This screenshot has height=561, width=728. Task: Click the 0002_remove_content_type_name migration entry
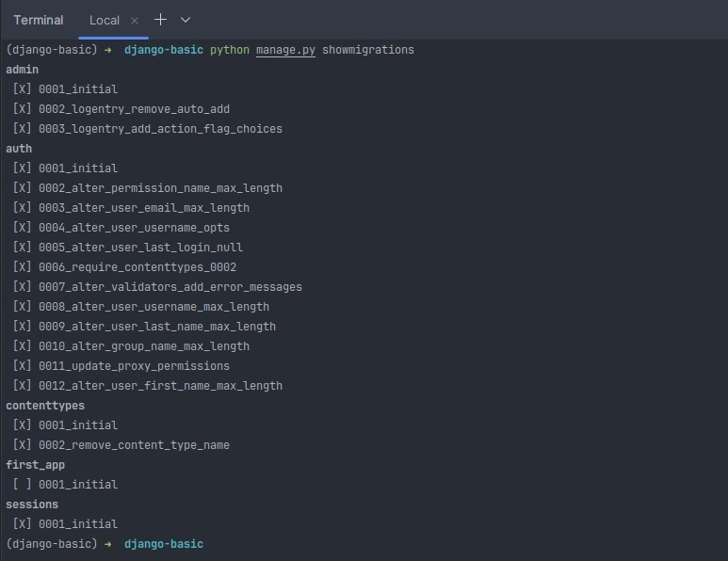pyautogui.click(x=134, y=445)
